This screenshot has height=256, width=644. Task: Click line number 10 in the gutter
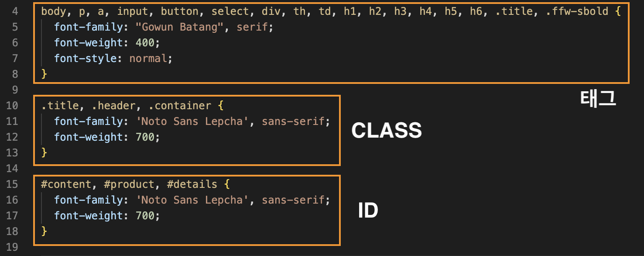[12, 106]
